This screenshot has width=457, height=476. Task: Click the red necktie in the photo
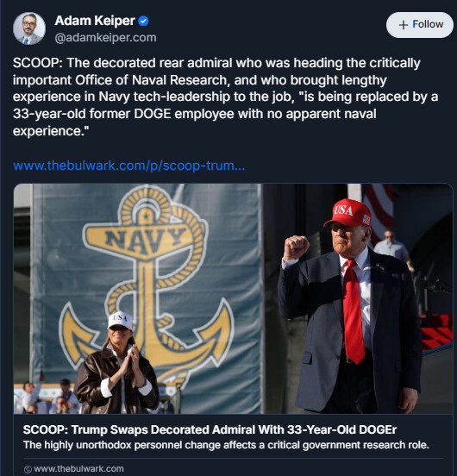point(353,311)
